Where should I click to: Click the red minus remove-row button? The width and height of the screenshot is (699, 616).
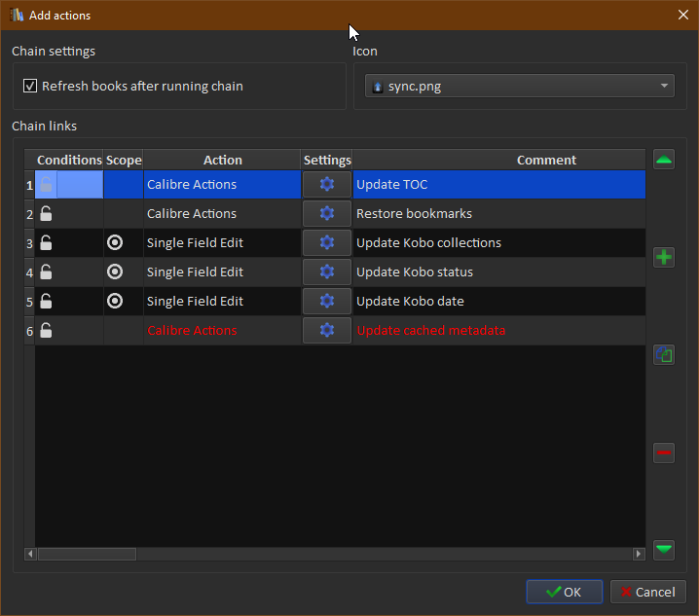point(664,453)
